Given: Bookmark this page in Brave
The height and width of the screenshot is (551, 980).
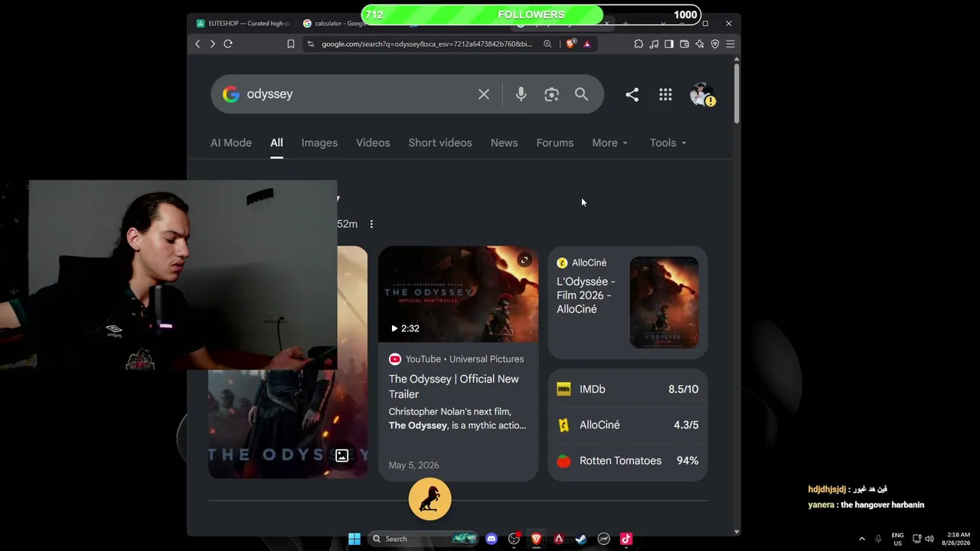Looking at the screenshot, I should [291, 44].
